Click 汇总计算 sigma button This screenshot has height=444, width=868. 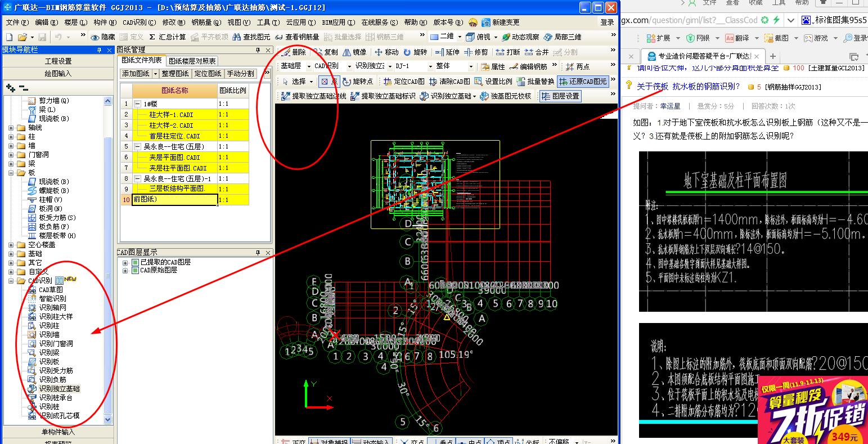point(168,37)
